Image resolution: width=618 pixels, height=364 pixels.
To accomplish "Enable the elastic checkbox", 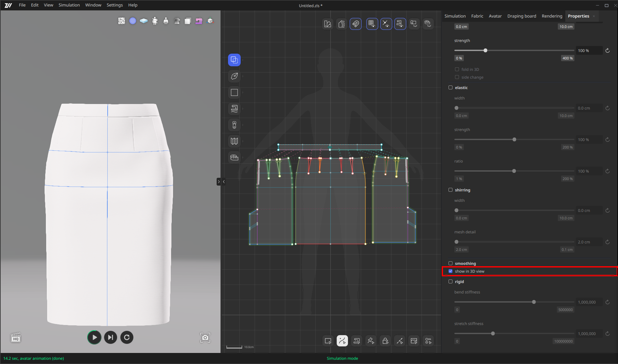I will [x=450, y=88].
